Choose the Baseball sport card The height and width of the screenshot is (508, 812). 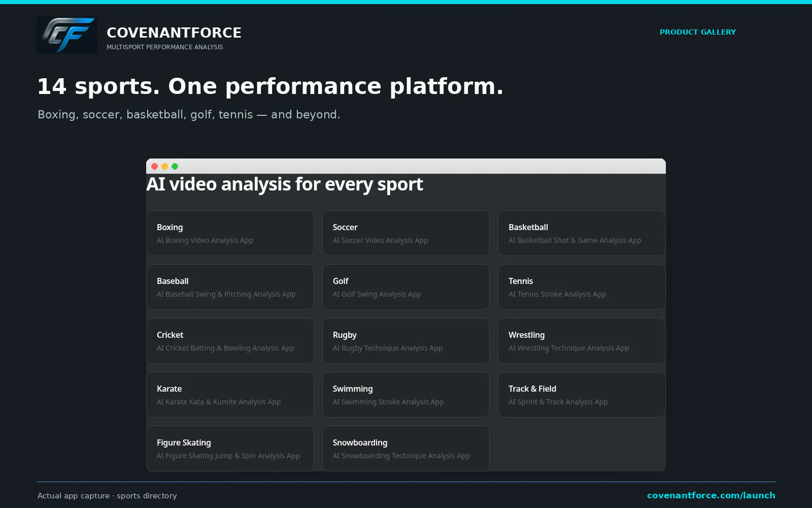[230, 287]
